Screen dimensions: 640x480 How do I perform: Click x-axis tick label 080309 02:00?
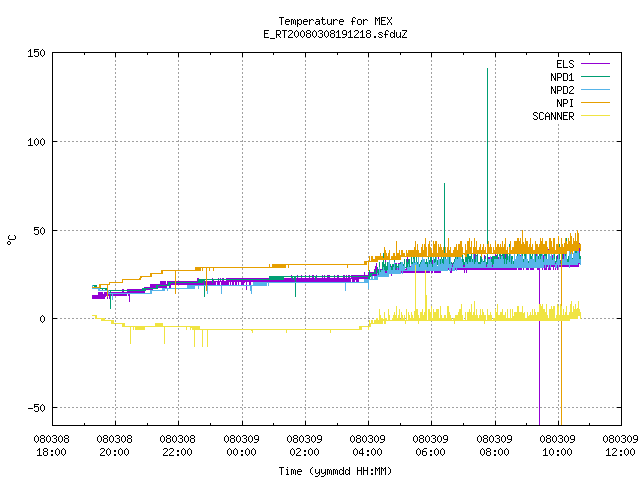304,446
